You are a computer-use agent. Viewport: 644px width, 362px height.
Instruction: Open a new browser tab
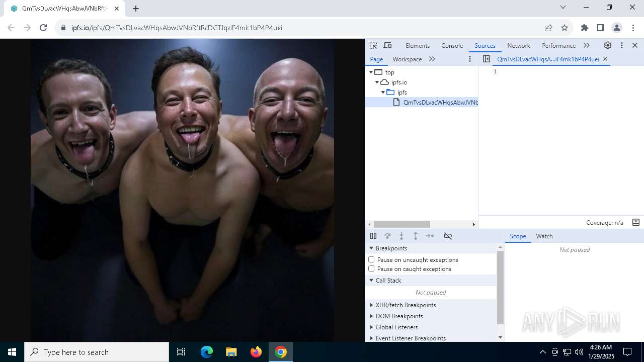136,8
